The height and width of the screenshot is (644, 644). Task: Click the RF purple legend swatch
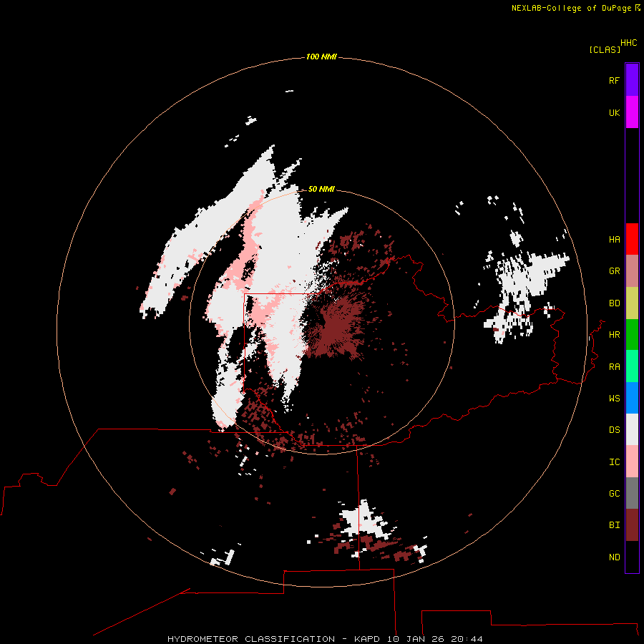tap(632, 79)
